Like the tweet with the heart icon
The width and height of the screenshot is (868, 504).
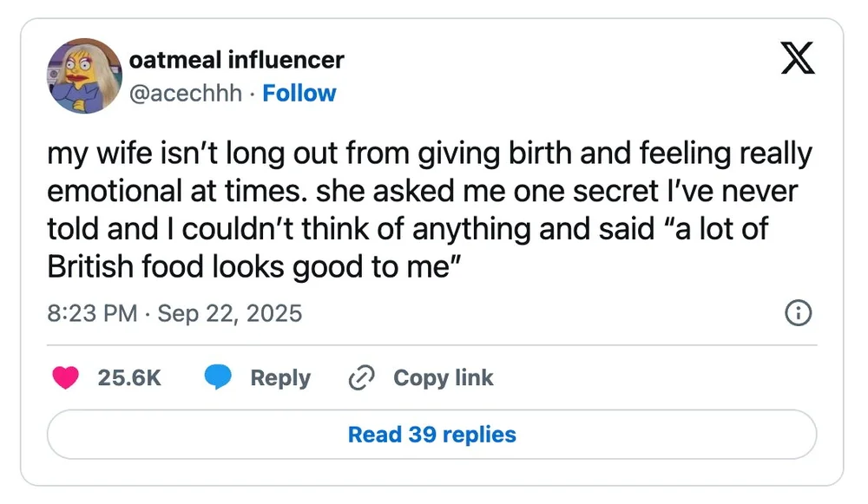coord(65,377)
